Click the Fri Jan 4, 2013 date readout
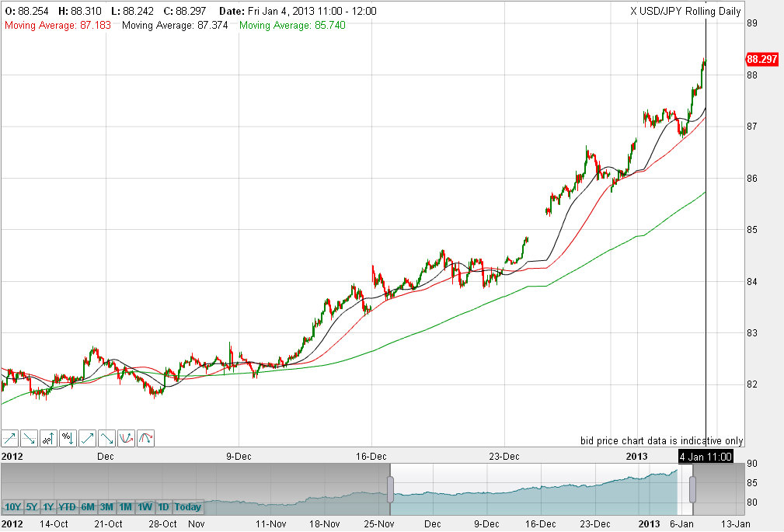The width and height of the screenshot is (784, 532). [298, 11]
